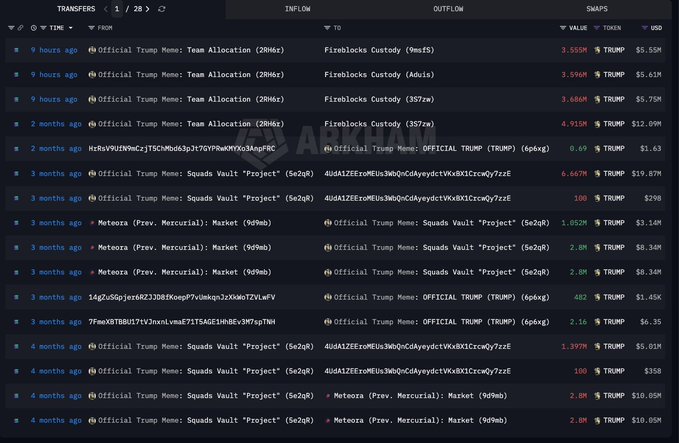This screenshot has width=679, height=443.
Task: Open the TOKEN column filter
Action: tap(597, 28)
